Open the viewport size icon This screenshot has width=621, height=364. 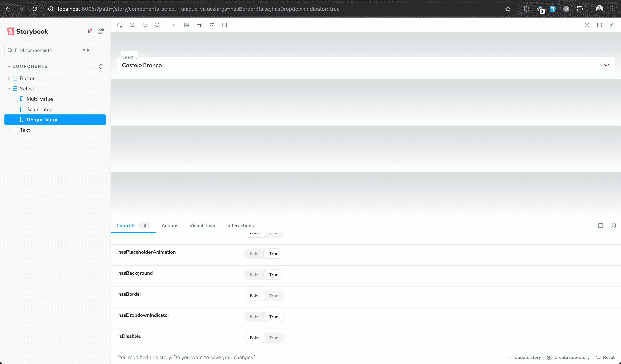coord(199,25)
